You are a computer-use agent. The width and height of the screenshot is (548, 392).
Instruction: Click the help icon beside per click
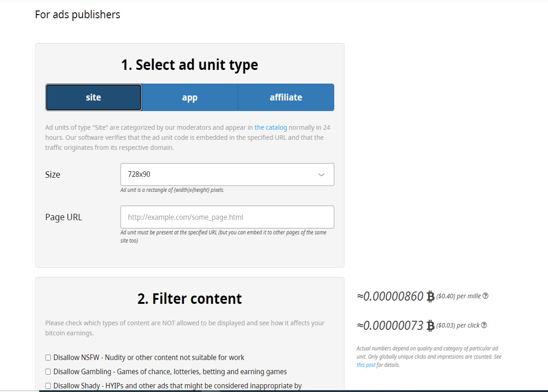(484, 325)
